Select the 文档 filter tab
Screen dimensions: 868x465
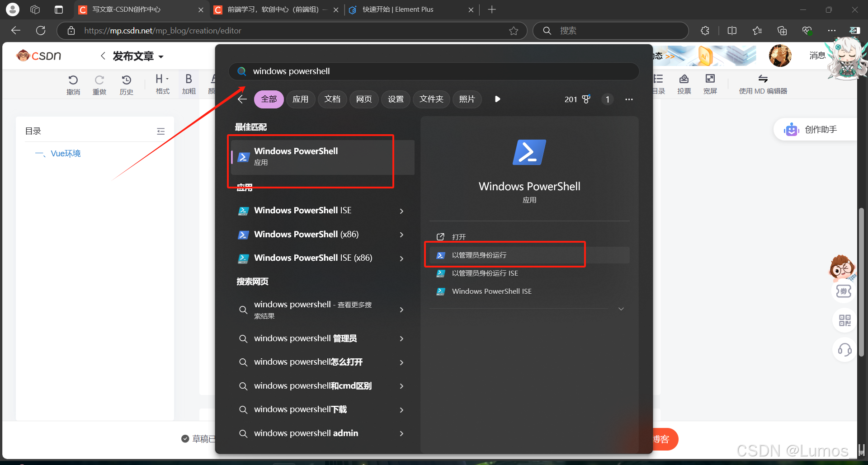click(x=332, y=99)
